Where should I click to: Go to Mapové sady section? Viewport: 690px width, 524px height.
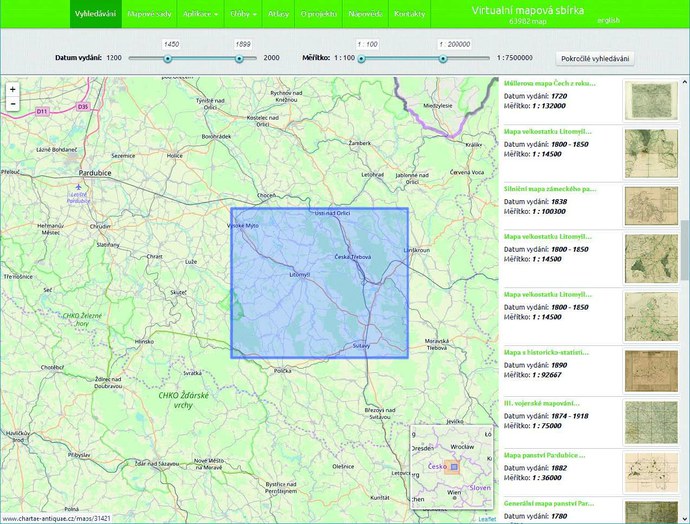click(x=149, y=15)
